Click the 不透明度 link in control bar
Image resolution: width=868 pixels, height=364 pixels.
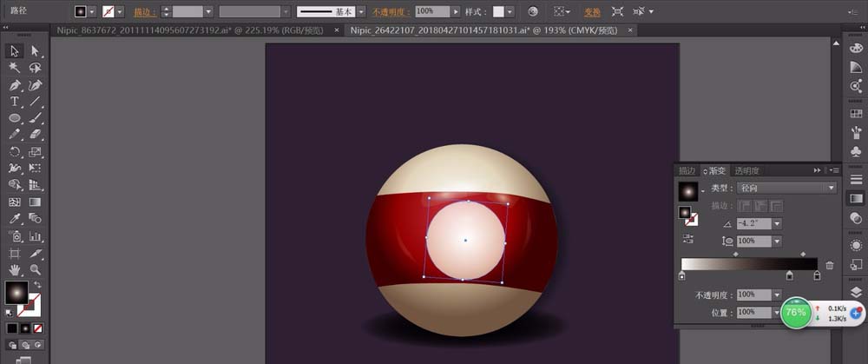(391, 11)
